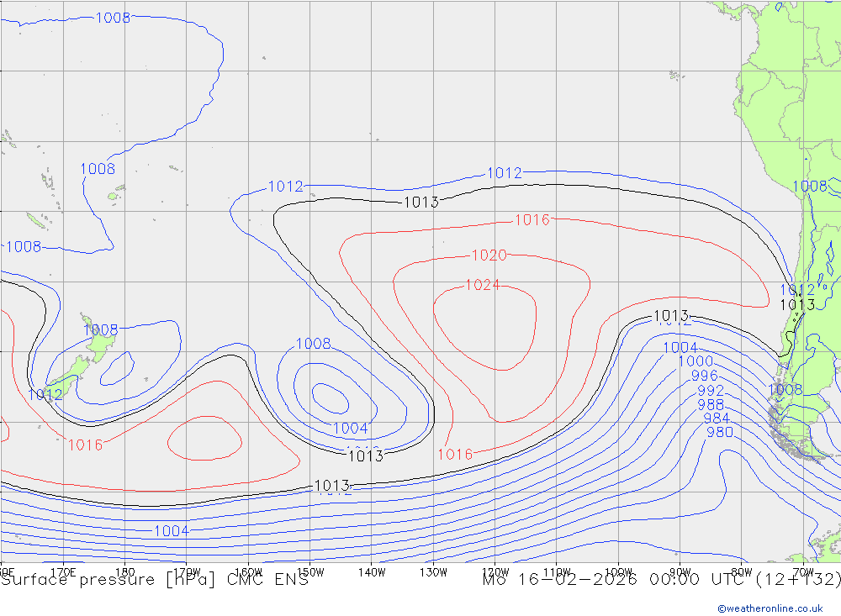Select the 1008 label at the far left edge
This screenshot has height=616, width=841.
click(24, 246)
